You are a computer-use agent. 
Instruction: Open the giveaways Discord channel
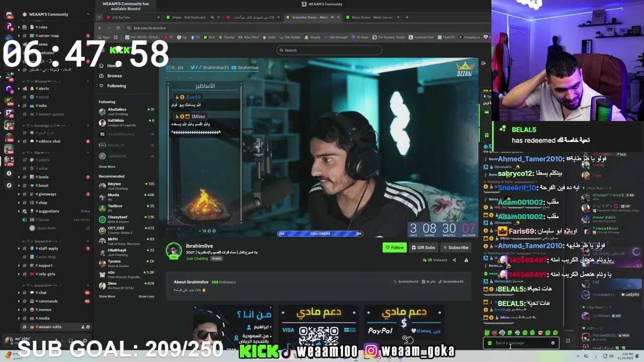[55, 194]
